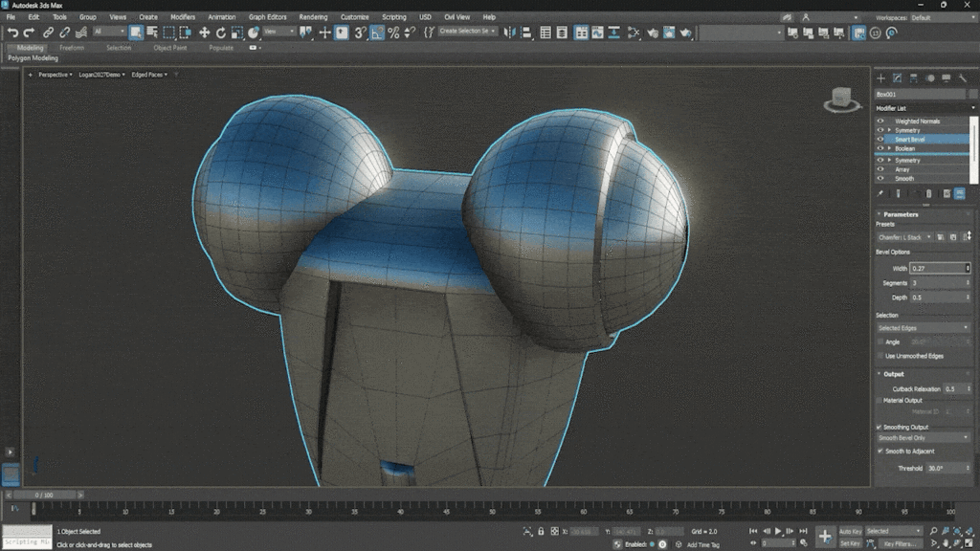
Task: Select the Select and Move tool
Action: (205, 32)
